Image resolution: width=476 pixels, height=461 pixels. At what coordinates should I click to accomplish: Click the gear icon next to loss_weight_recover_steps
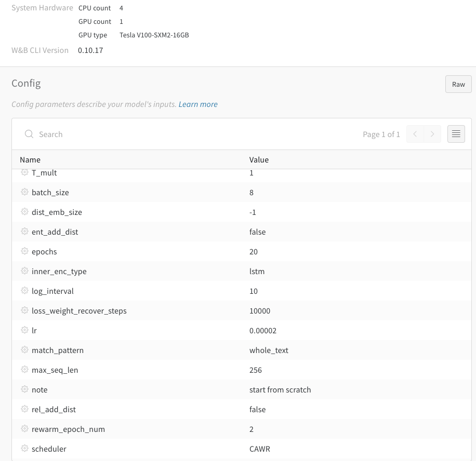[24, 310]
